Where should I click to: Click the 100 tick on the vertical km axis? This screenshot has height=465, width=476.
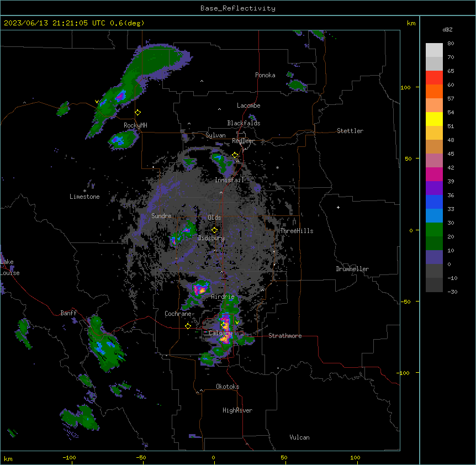(x=405, y=88)
